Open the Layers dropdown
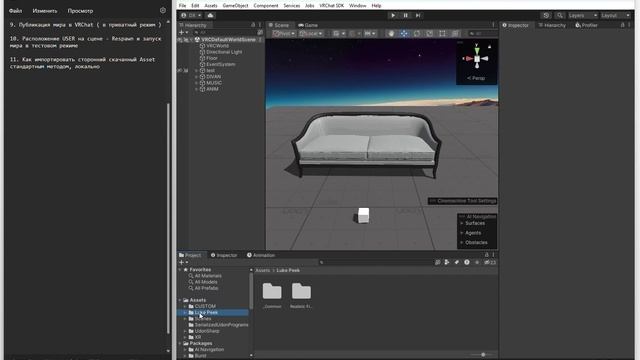640x360 pixels. coord(583,16)
